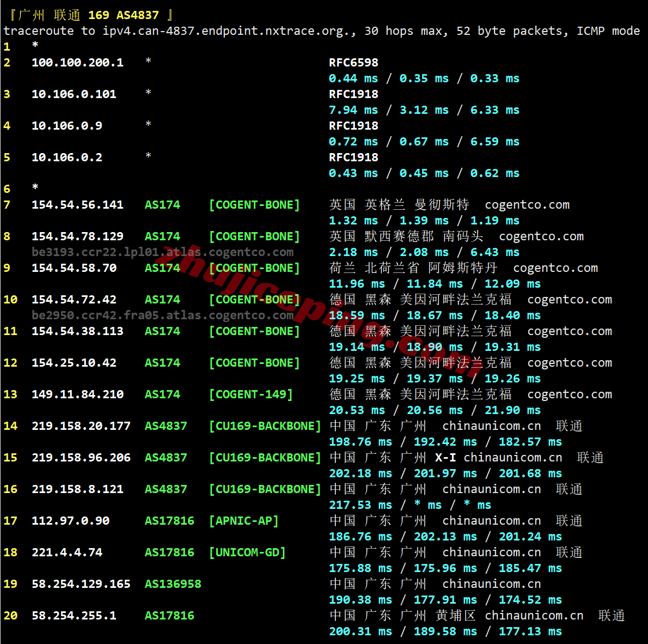Click latency value 186.76 ms
This screenshot has width=648, height=644.
click(x=360, y=537)
